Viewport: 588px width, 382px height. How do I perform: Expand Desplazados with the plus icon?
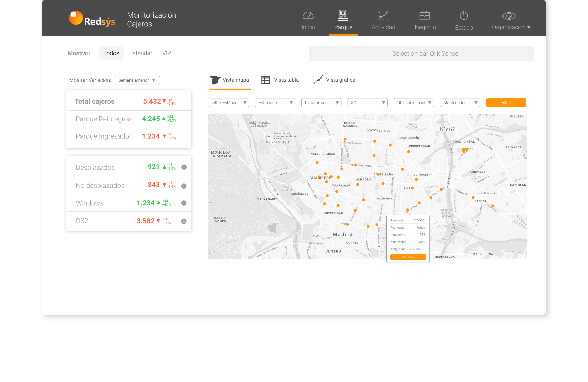(184, 167)
